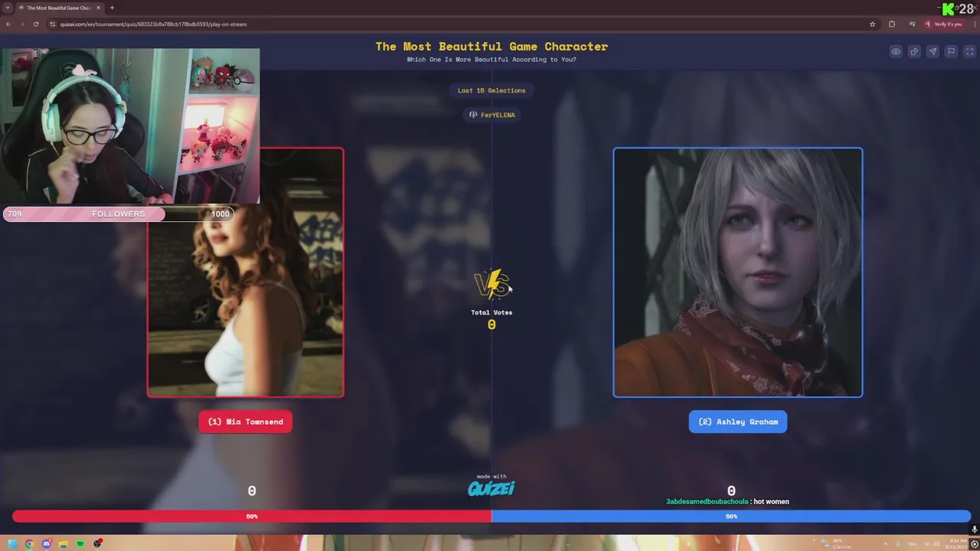
Task: Open the media controls icon in toolbar
Action: tap(912, 24)
